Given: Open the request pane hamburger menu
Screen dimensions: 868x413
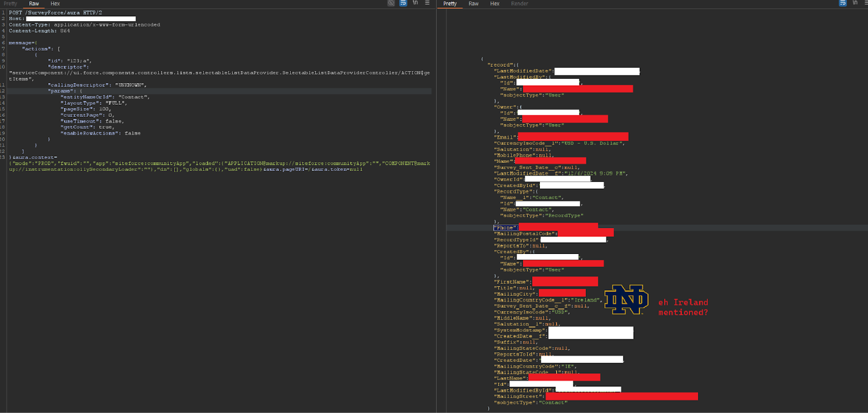Looking at the screenshot, I should pyautogui.click(x=427, y=3).
